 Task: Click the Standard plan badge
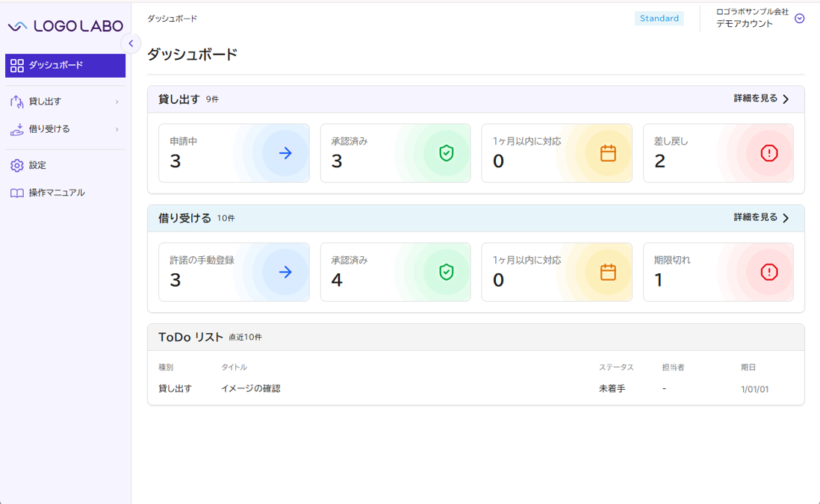tap(659, 19)
